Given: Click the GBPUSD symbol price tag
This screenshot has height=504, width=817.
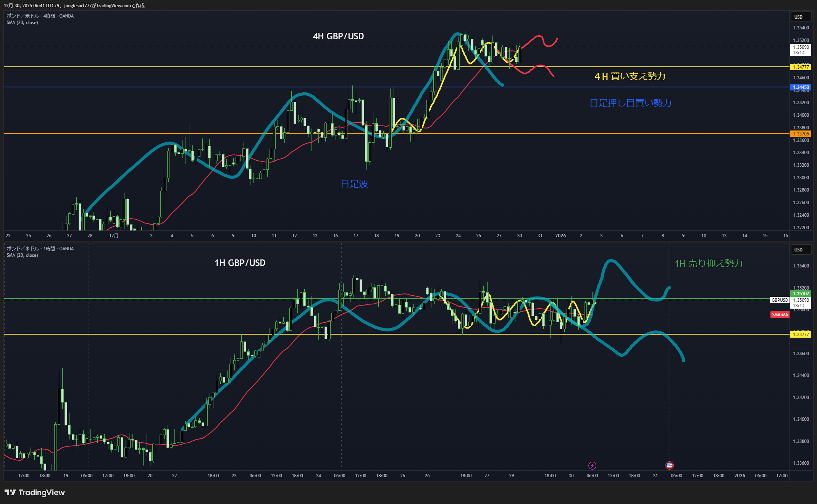Looking at the screenshot, I should (779, 300).
